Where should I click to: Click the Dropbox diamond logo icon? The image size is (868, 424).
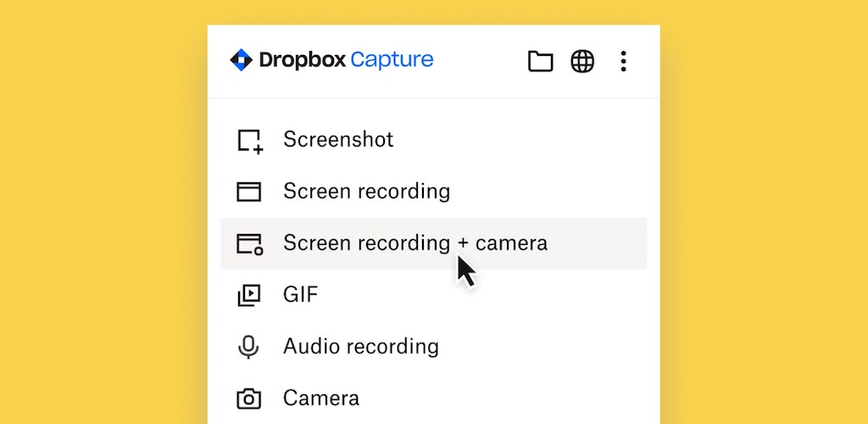pyautogui.click(x=241, y=60)
